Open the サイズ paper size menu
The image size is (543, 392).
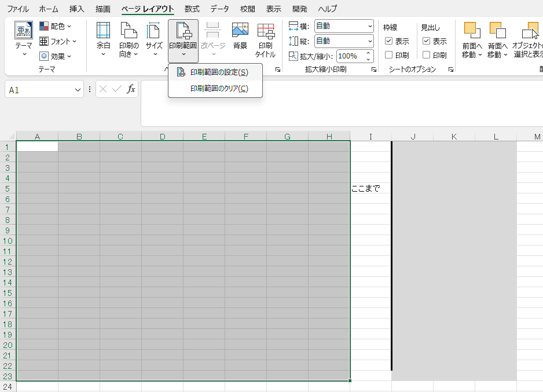(x=154, y=39)
